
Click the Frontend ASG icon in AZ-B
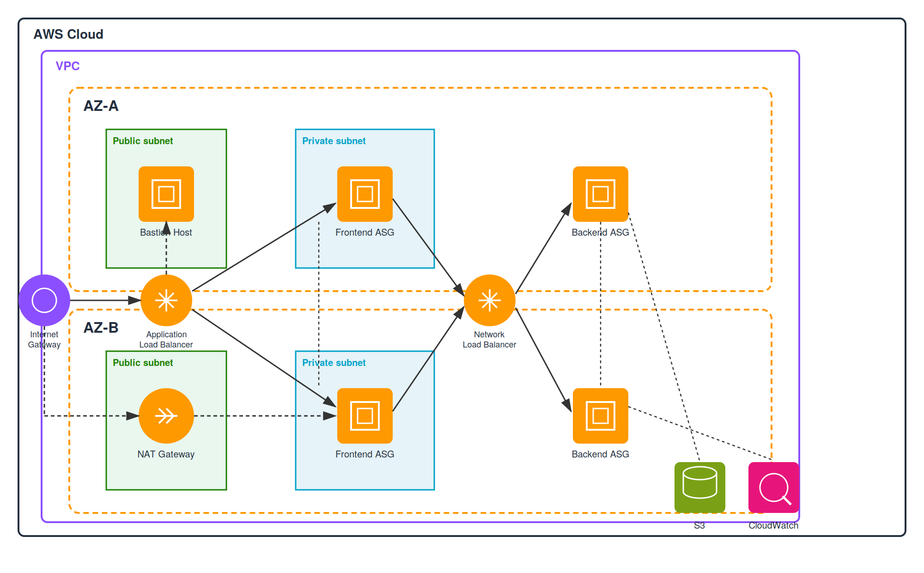(365, 416)
